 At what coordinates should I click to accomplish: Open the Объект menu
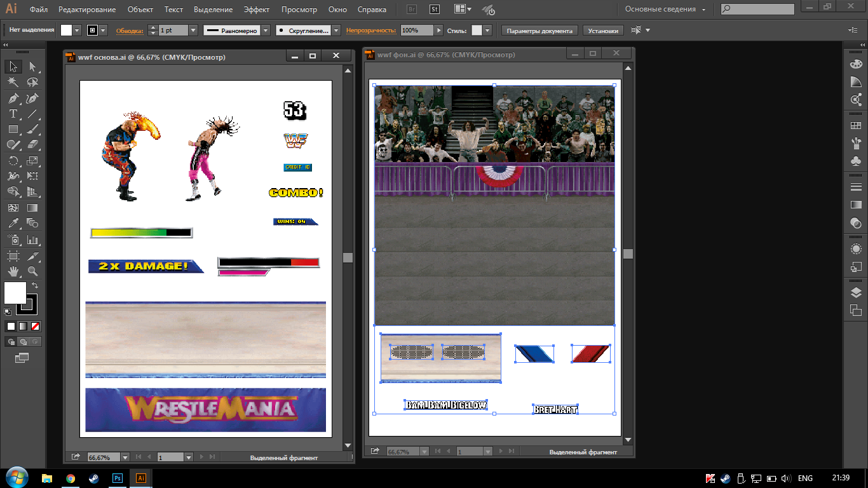point(140,10)
